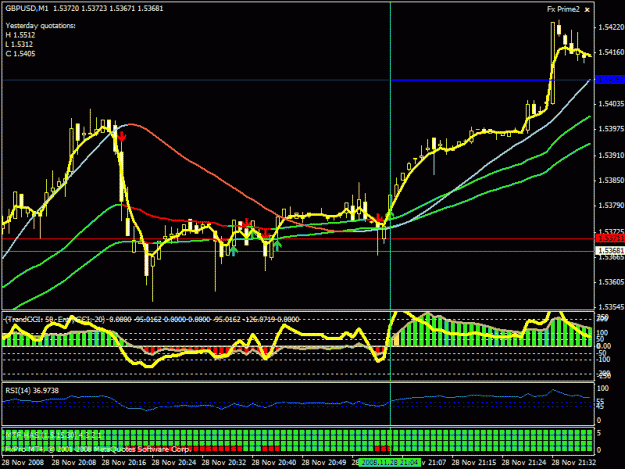Select the red sell arrow at the 20:16 price peak
The width and height of the screenshot is (625, 469).
pyautogui.click(x=122, y=137)
